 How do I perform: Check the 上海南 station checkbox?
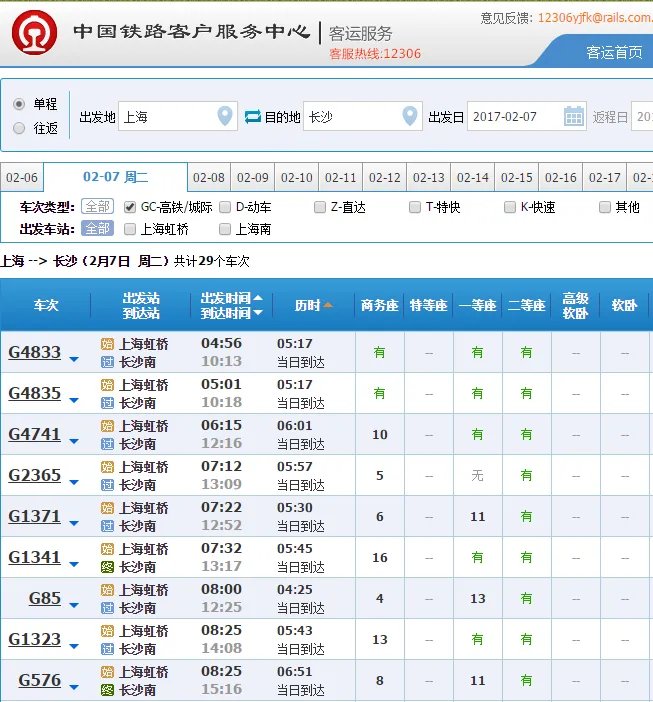pos(225,229)
